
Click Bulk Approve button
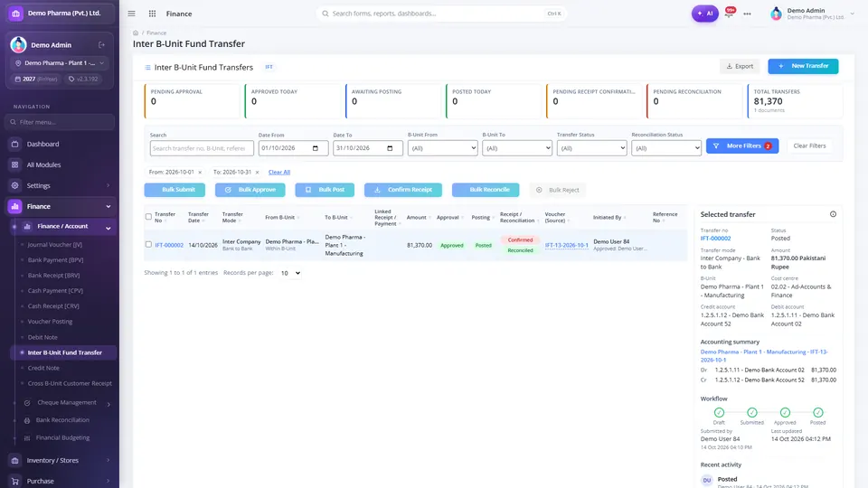250,190
